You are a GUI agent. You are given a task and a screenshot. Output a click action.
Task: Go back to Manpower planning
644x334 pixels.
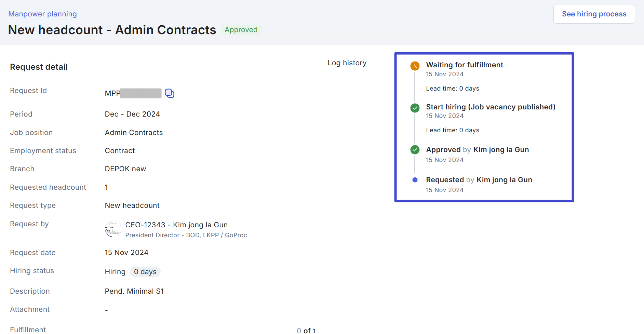[x=42, y=14]
